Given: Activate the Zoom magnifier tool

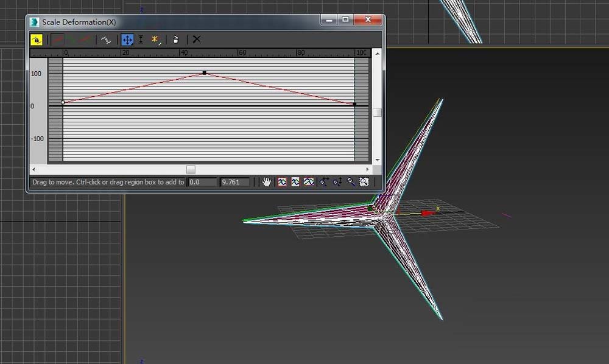Looking at the screenshot, I should pos(351,182).
